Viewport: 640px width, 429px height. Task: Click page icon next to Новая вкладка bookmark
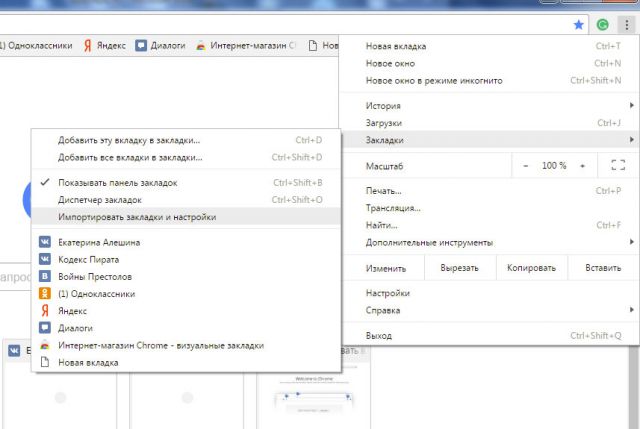[45, 362]
